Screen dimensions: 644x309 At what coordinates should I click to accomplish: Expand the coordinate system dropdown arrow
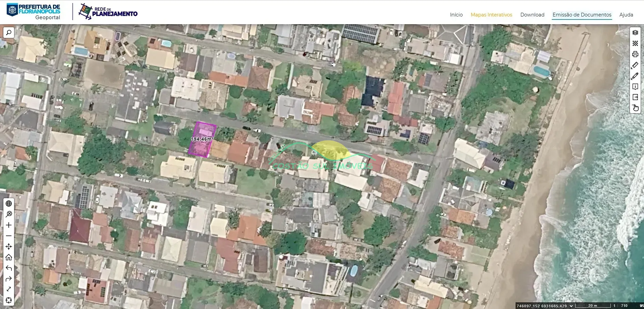click(571, 306)
